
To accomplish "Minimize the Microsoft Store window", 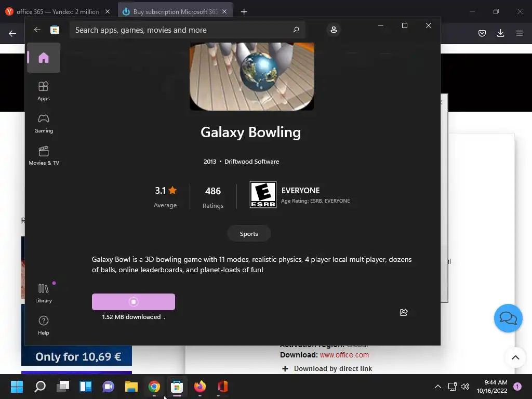I will 381,25.
